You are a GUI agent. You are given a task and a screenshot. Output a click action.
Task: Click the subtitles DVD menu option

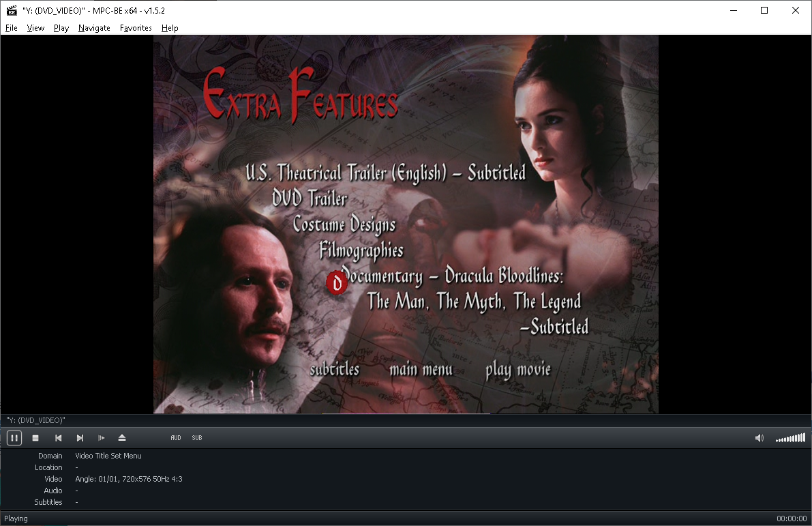tap(335, 369)
